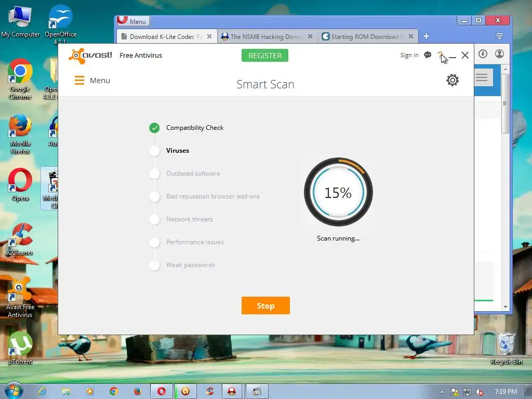Screen dimensions: 532x399
Task: Open Opera user profile icon
Action: 499,54
